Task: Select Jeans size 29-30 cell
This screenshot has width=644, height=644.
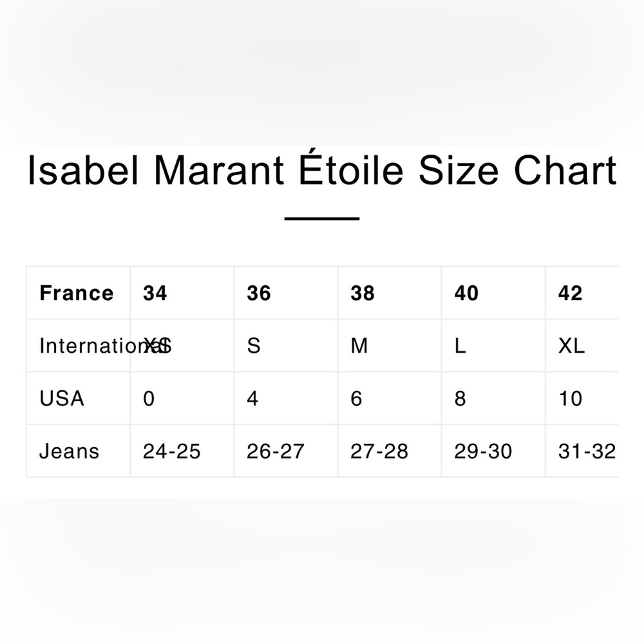Action: 483,451
